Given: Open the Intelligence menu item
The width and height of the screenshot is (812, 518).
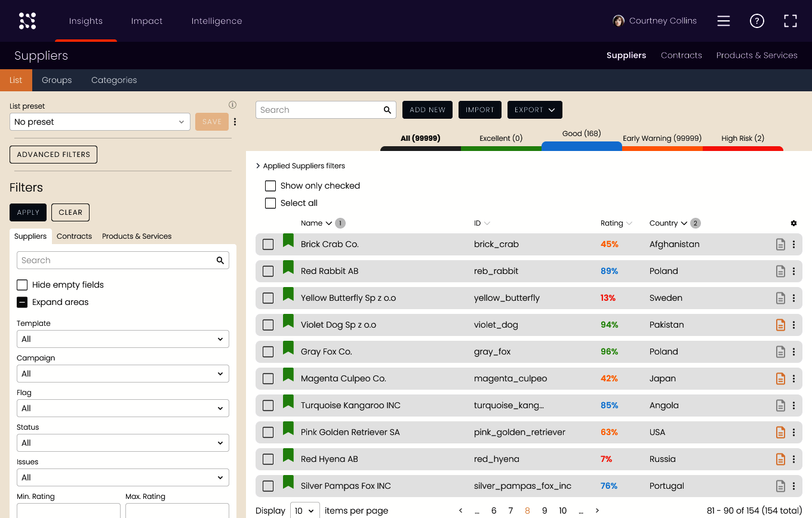Looking at the screenshot, I should [217, 21].
